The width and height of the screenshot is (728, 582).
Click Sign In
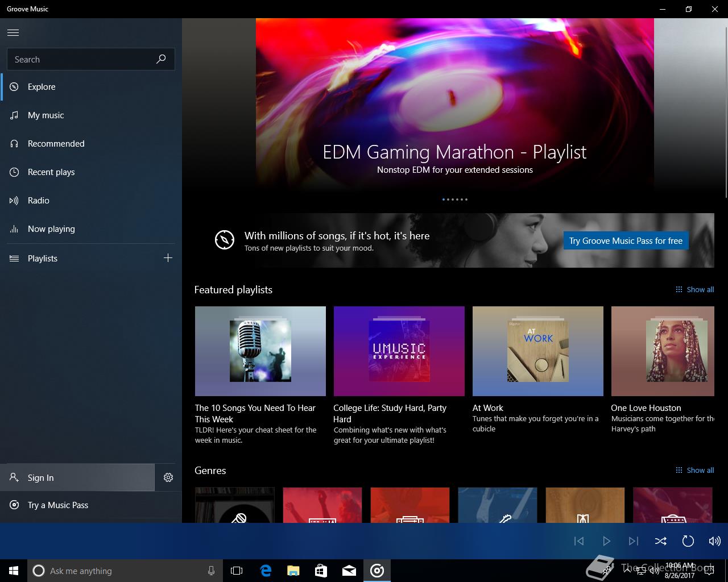(77, 477)
